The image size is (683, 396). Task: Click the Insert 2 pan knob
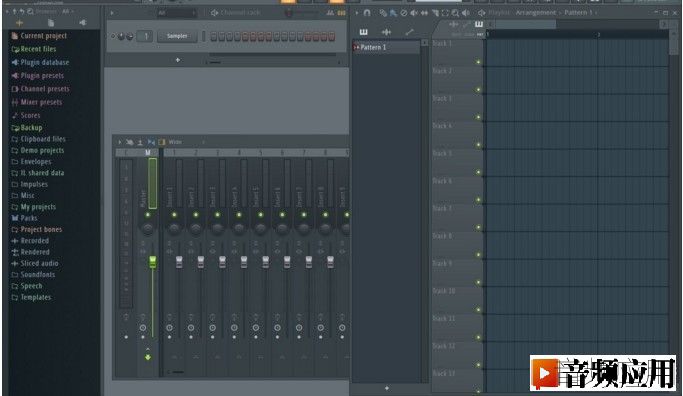pyautogui.click(x=196, y=228)
